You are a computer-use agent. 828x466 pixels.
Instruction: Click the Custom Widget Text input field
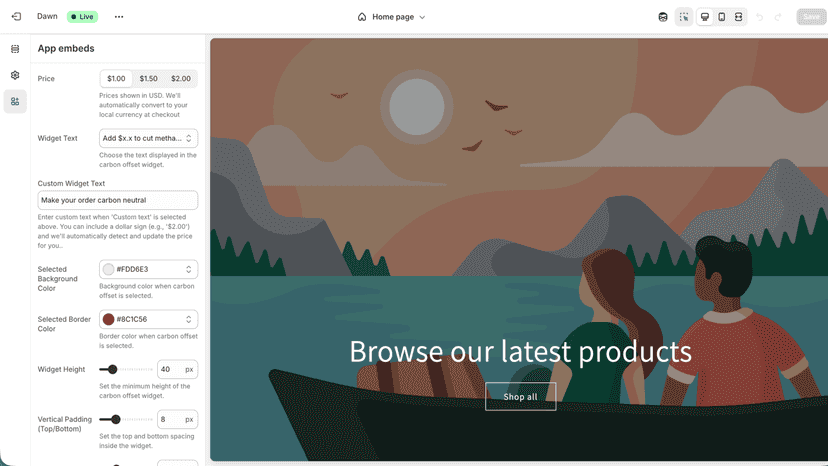pos(118,200)
